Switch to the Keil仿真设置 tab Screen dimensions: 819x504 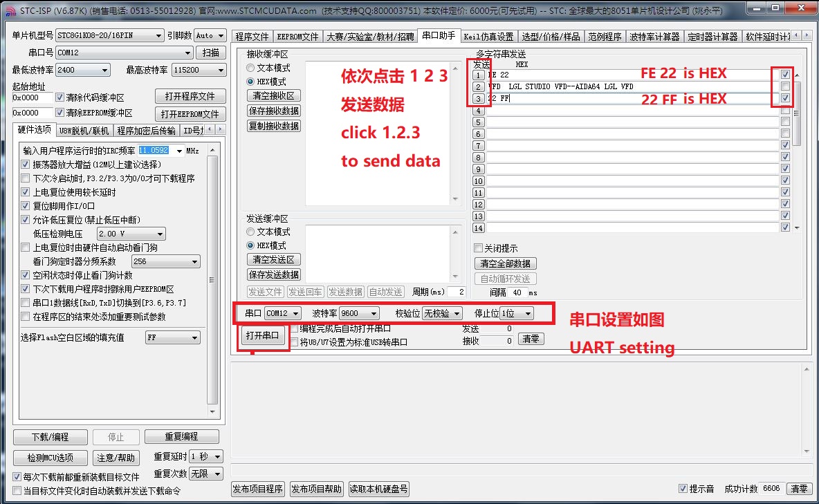[488, 37]
